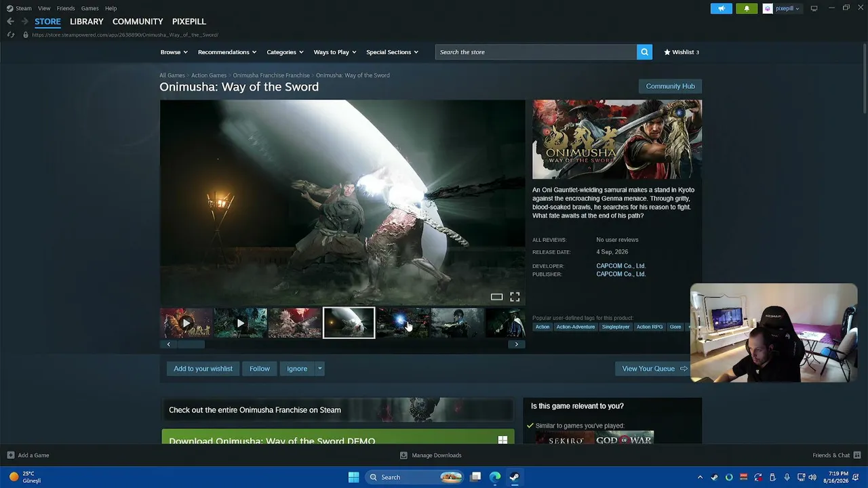This screenshot has height=488, width=868.
Task: Show hidden system tray icons
Action: pyautogui.click(x=700, y=477)
